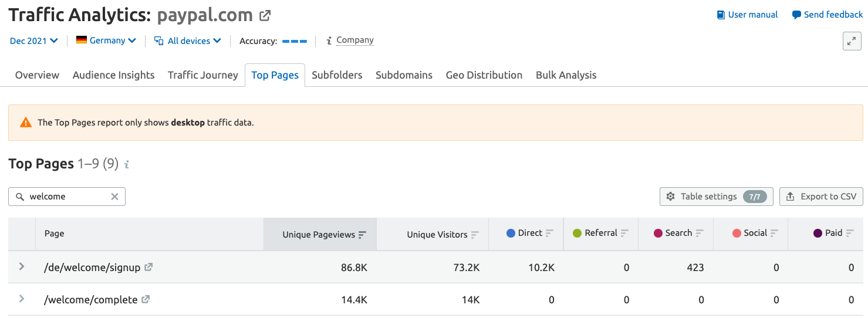Click the Table settings gear icon

[671, 197]
